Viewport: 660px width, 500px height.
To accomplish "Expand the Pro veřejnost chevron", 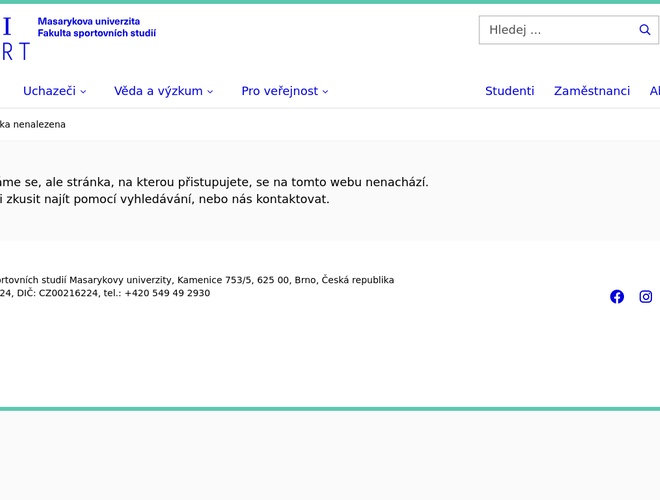I will coord(325,92).
